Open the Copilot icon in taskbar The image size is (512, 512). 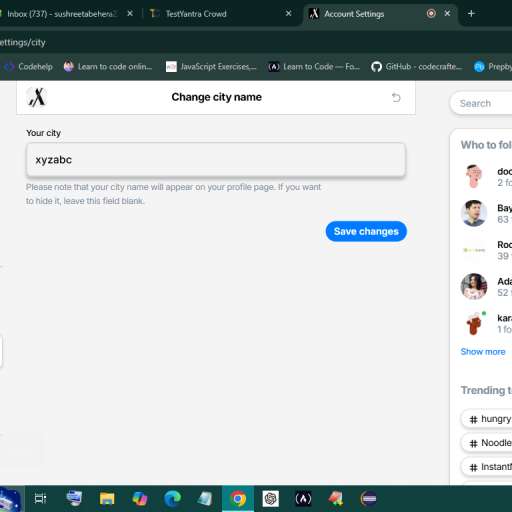pos(140,499)
